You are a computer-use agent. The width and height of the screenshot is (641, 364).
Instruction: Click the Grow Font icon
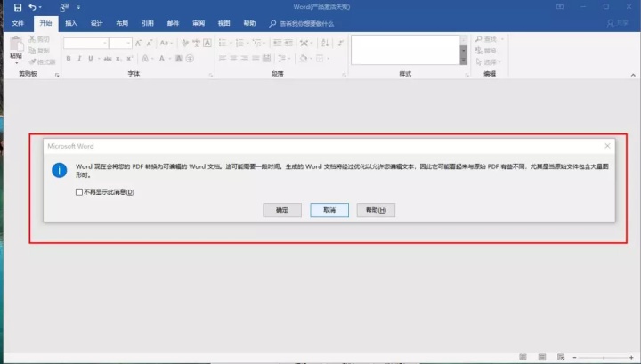coord(138,43)
